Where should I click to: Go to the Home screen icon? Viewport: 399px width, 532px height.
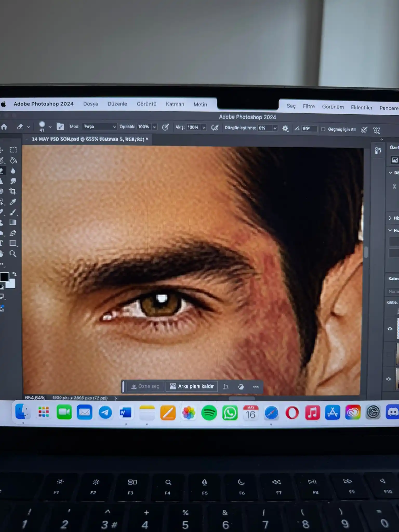click(x=4, y=127)
